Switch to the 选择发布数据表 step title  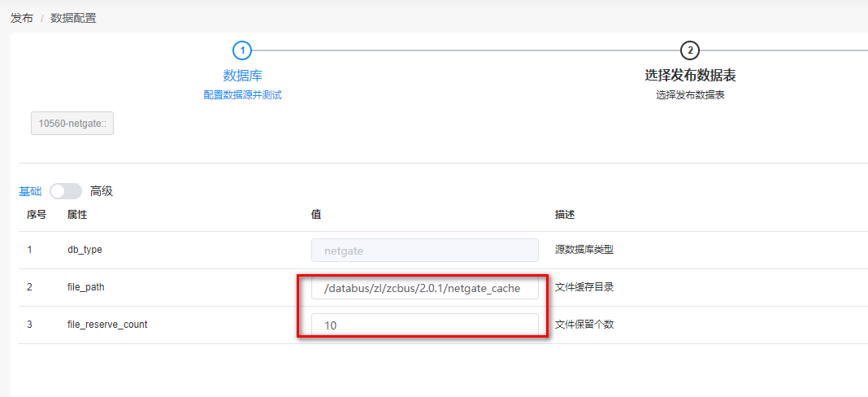690,76
